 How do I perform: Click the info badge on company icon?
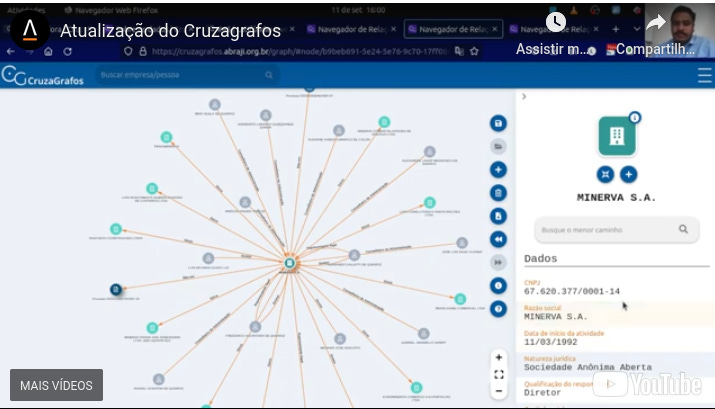[x=634, y=118]
